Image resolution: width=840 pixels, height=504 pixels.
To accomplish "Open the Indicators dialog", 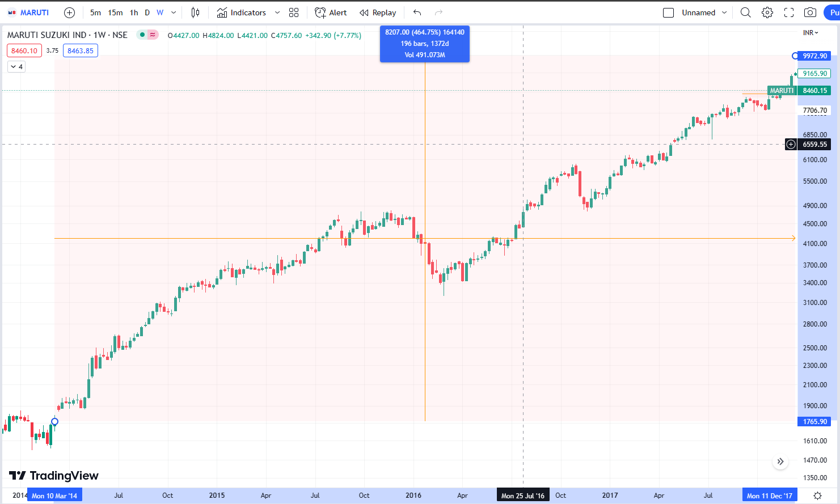I will (x=241, y=12).
